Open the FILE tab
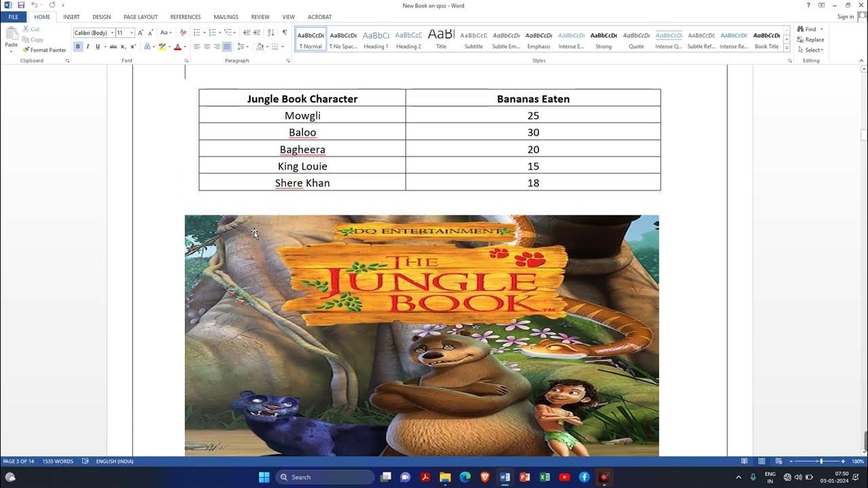The width and height of the screenshot is (868, 488). tap(13, 17)
